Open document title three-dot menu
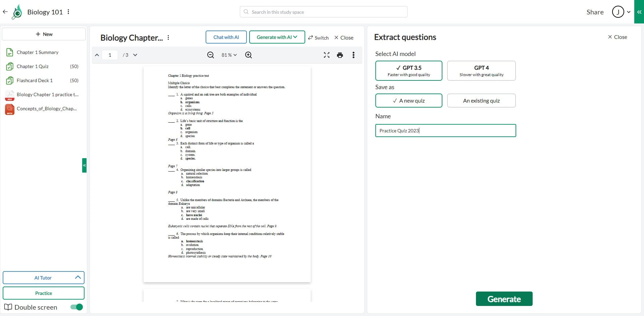This screenshot has height=316, width=644. [168, 38]
